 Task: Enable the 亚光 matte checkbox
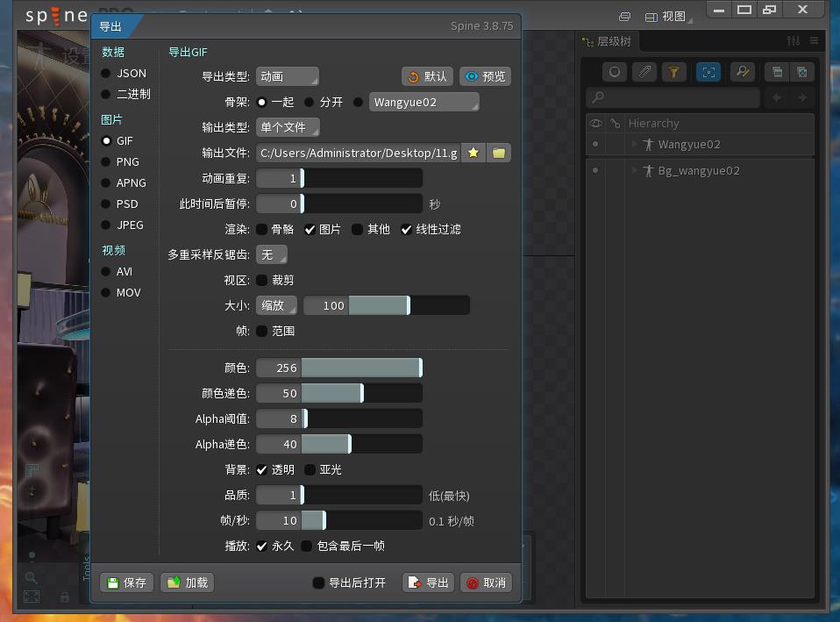310,469
